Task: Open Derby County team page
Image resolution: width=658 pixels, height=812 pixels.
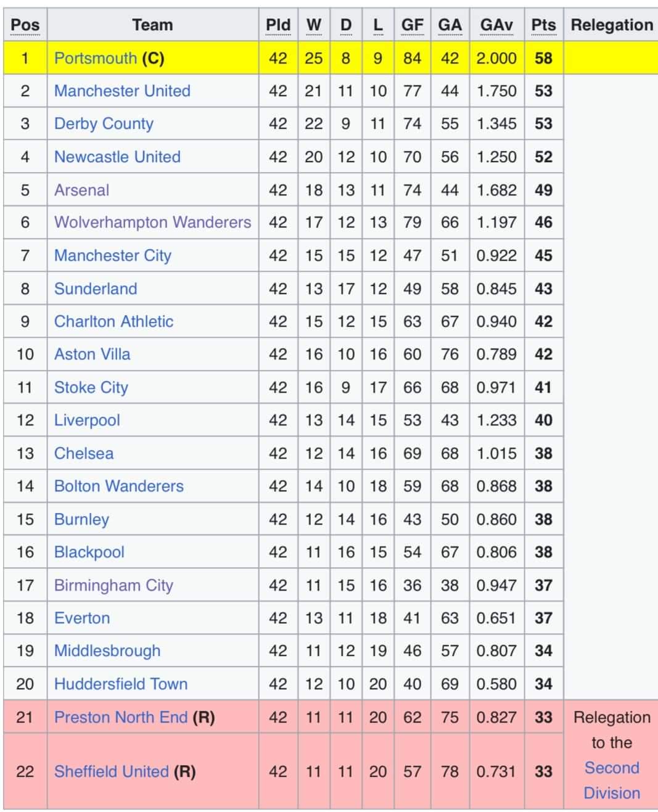Action: tap(104, 124)
